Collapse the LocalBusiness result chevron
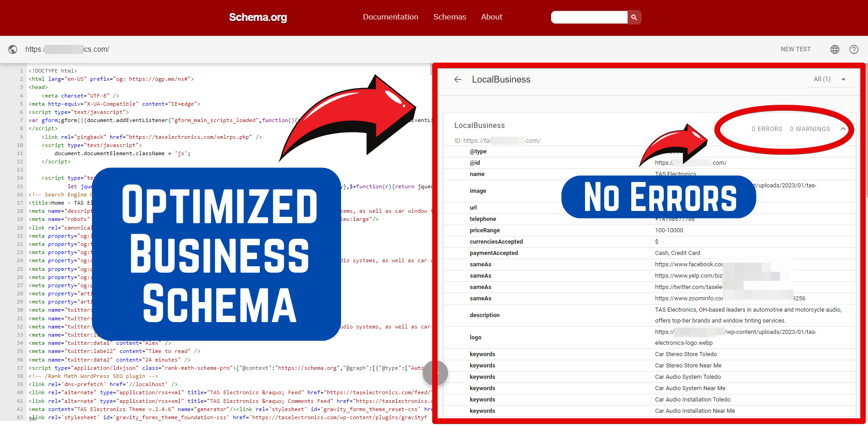 [x=843, y=129]
